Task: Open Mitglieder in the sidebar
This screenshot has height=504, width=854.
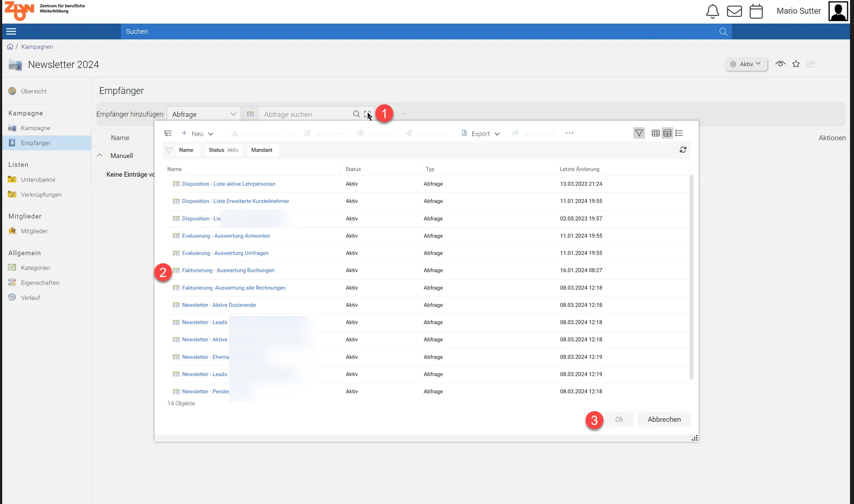Action: pyautogui.click(x=34, y=231)
